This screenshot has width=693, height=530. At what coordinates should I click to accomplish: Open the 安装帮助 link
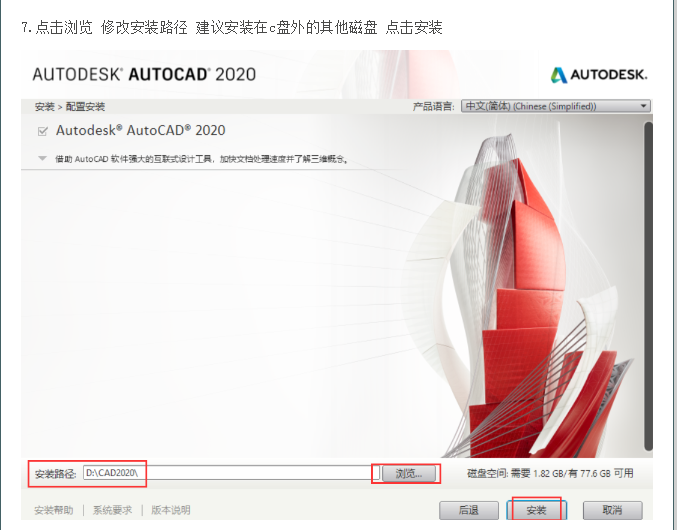pos(54,510)
